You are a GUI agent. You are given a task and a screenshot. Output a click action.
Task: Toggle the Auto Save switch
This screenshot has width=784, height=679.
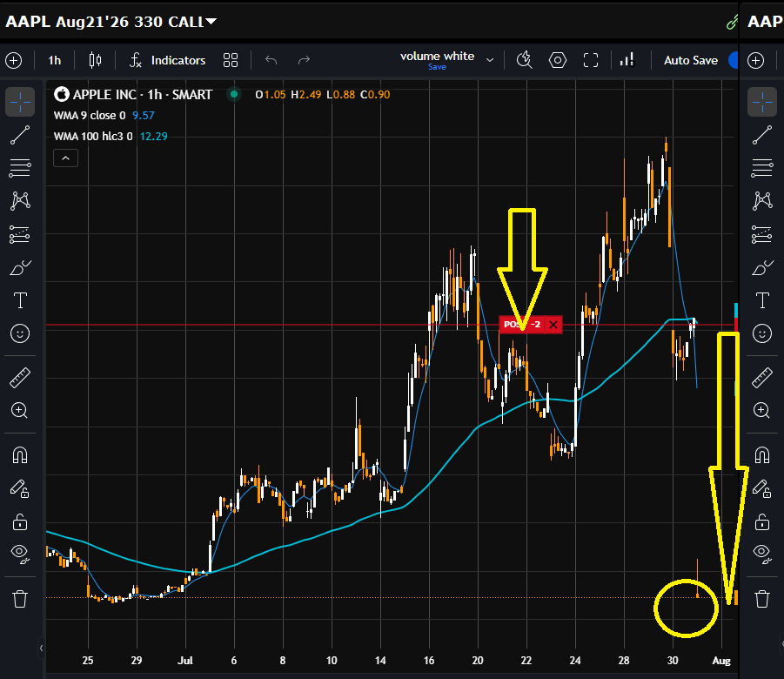734,61
